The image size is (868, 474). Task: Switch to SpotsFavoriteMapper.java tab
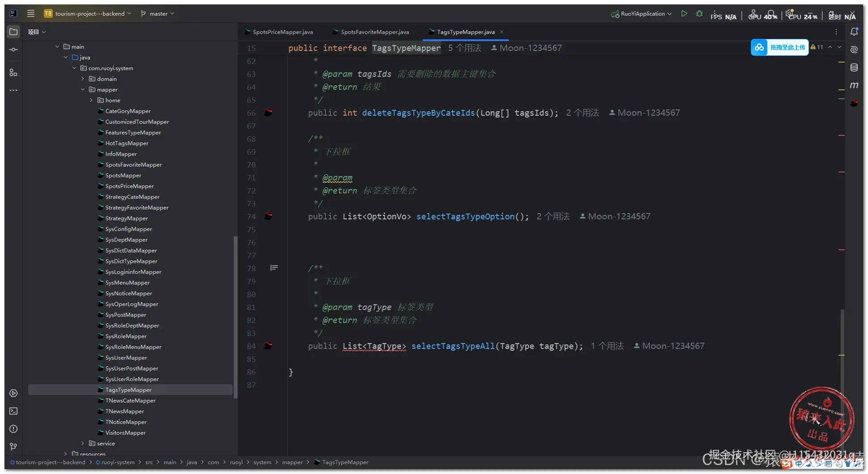(371, 32)
